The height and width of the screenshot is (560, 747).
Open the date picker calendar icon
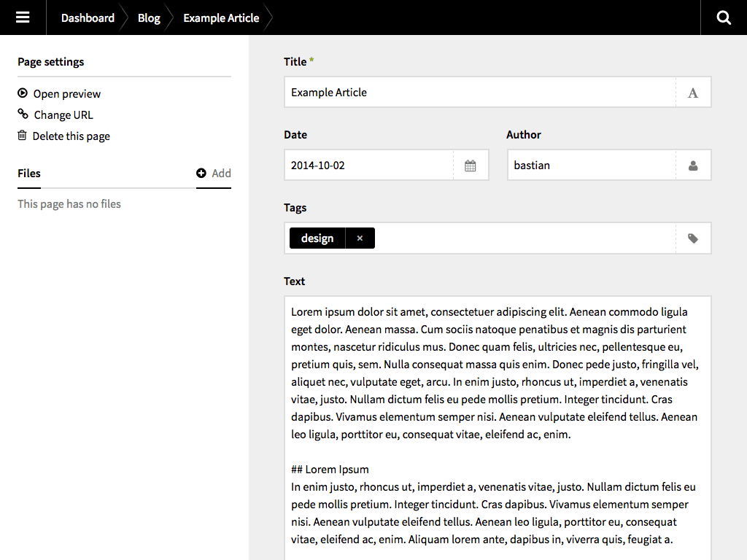coord(471,166)
